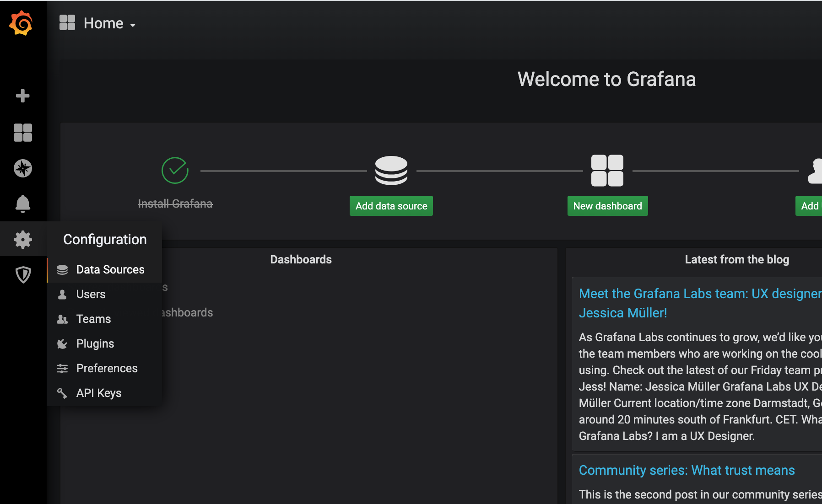
Task: Click the Latest from the blog title
Action: coord(737,259)
